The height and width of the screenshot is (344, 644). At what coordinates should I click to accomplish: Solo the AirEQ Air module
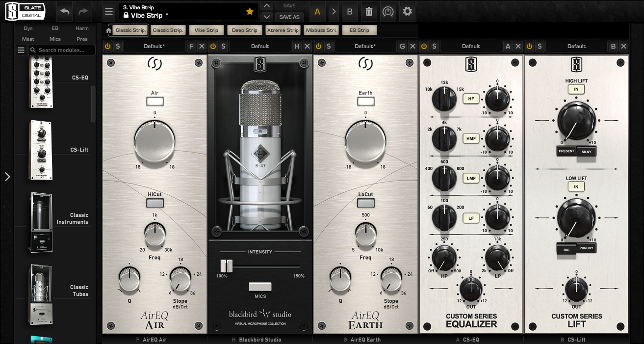(x=118, y=46)
